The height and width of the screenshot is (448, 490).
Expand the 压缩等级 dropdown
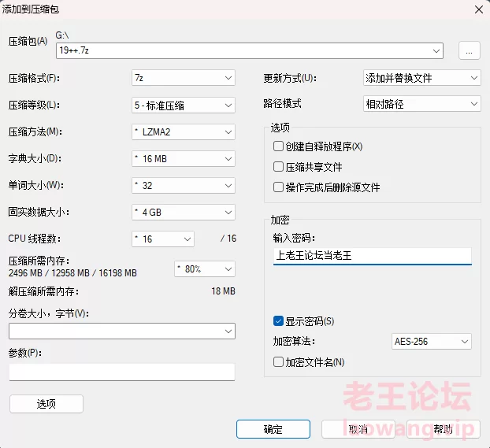[x=184, y=106]
